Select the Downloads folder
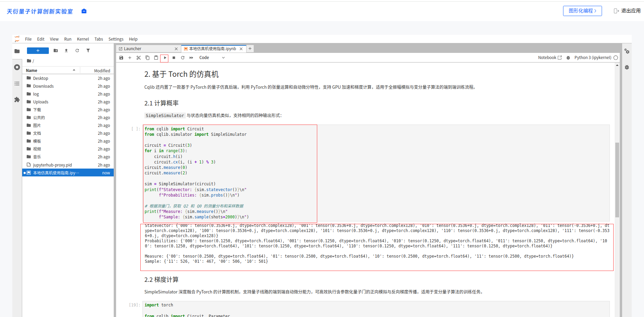 (x=68, y=86)
